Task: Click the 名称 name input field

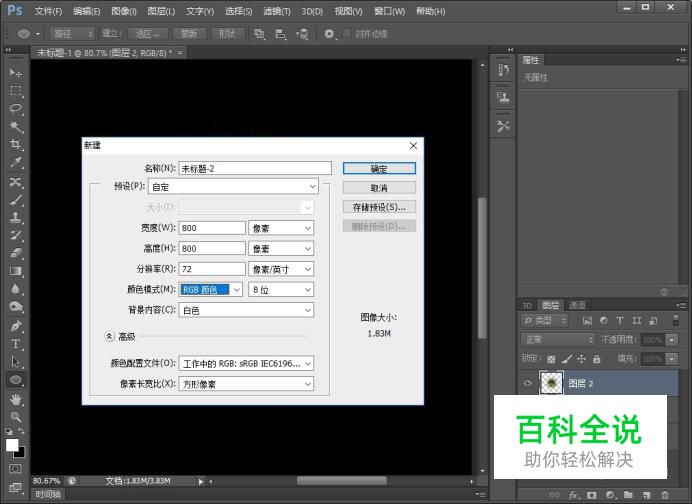Action: pos(254,169)
